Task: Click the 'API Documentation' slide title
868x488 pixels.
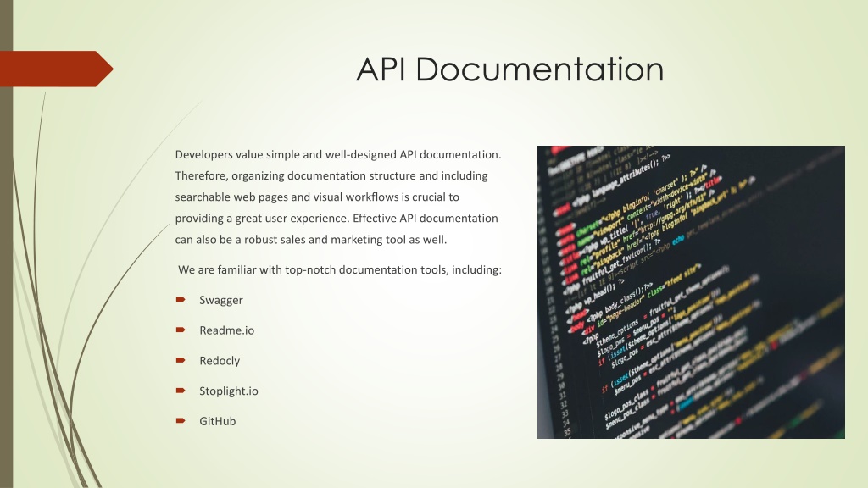Action: pos(509,69)
